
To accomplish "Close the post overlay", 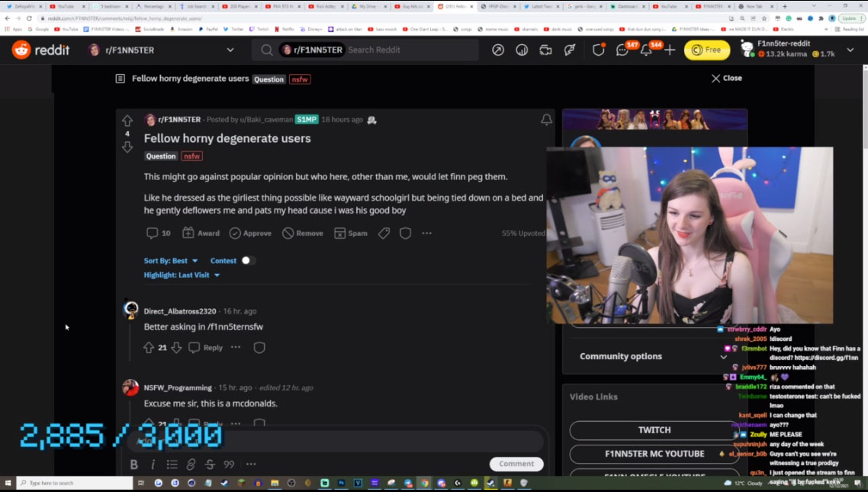I will [x=726, y=78].
